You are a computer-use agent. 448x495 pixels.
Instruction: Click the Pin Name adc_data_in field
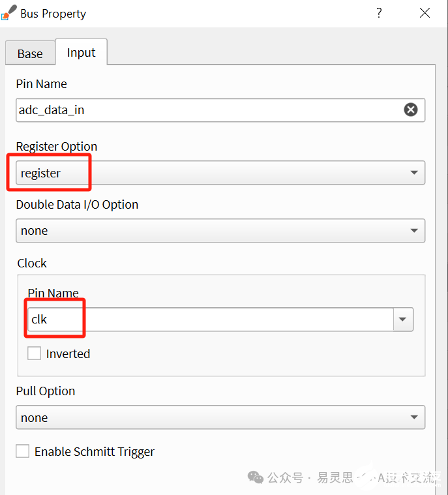click(209, 110)
